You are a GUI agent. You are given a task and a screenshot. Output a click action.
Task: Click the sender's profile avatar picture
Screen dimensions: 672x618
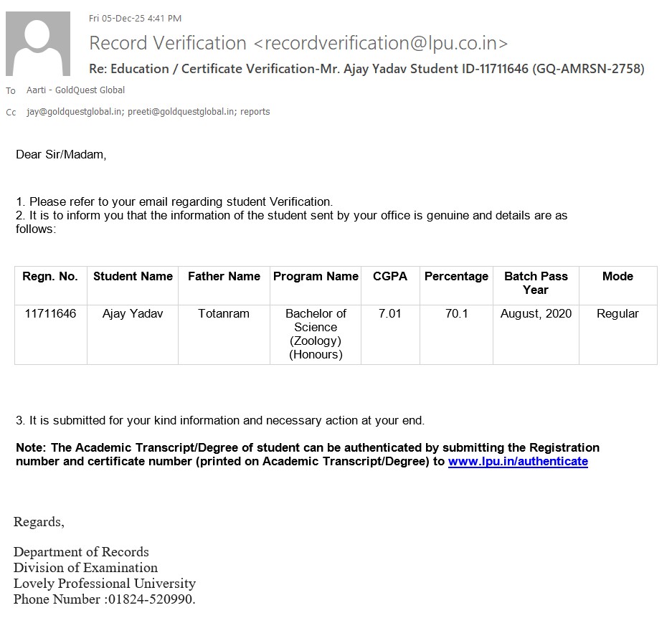[x=38, y=44]
